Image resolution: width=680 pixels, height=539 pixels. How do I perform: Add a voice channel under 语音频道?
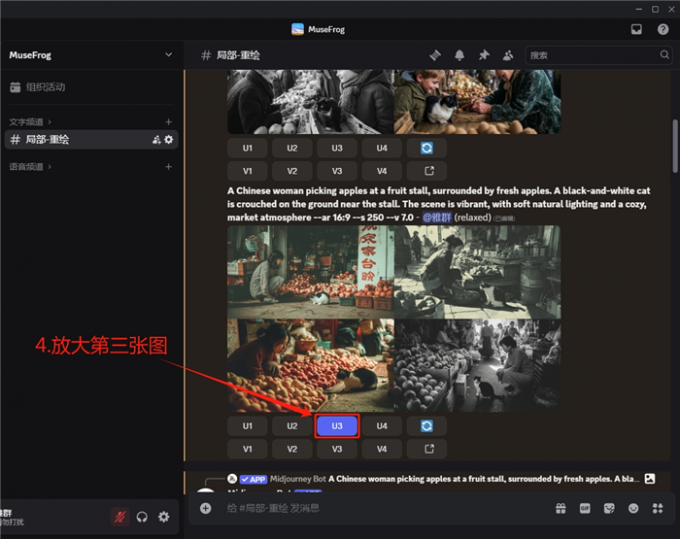tap(169, 167)
